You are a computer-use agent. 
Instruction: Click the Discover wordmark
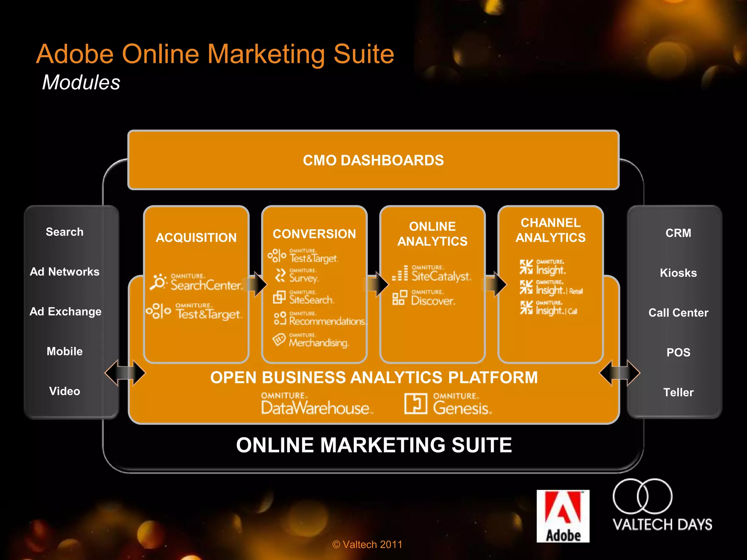pyautogui.click(x=433, y=297)
